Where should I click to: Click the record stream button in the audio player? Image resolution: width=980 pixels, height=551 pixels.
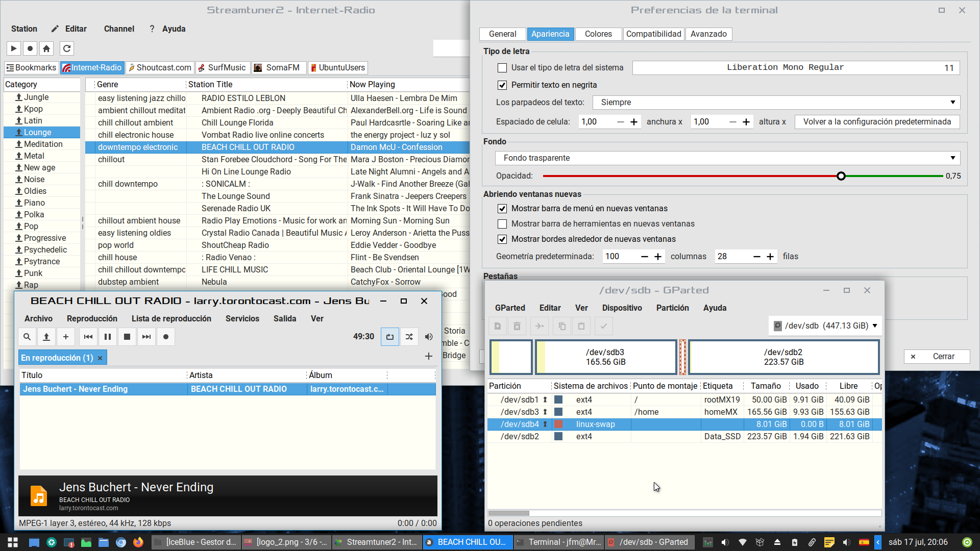[x=166, y=337]
